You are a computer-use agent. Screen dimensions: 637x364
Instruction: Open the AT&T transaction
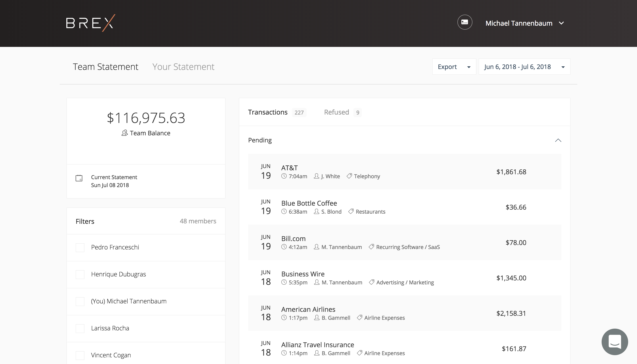coord(405,172)
